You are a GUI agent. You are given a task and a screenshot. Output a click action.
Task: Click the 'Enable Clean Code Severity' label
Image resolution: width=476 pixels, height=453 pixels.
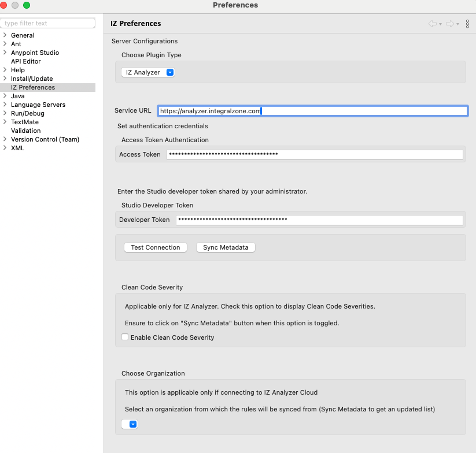(172, 337)
